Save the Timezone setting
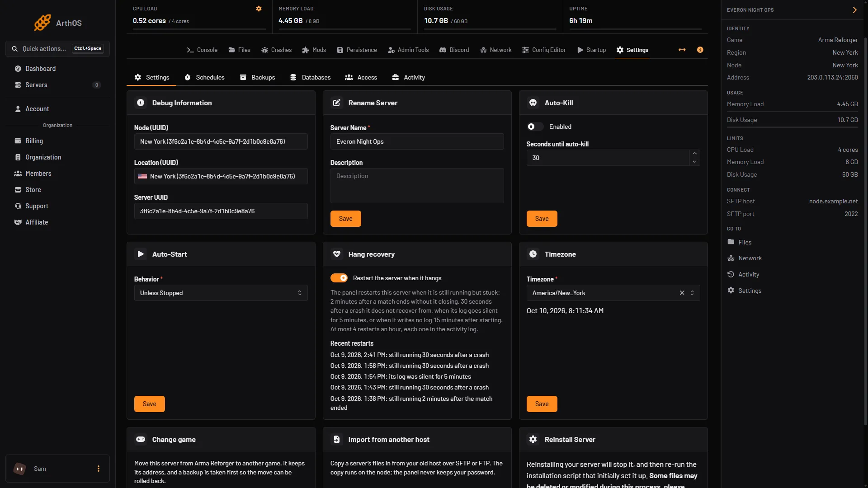The width and height of the screenshot is (868, 488). [542, 404]
